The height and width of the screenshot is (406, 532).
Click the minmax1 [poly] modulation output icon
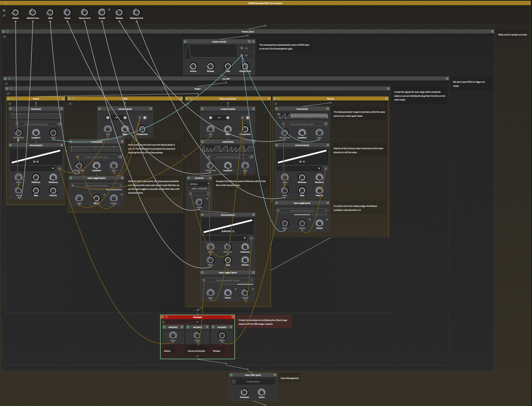coord(325,169)
